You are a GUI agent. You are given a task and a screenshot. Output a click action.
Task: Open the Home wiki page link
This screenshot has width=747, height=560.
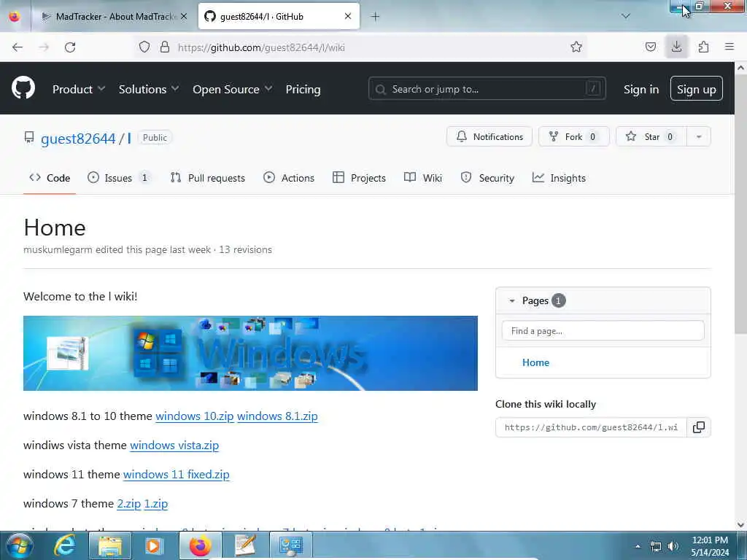click(x=535, y=362)
